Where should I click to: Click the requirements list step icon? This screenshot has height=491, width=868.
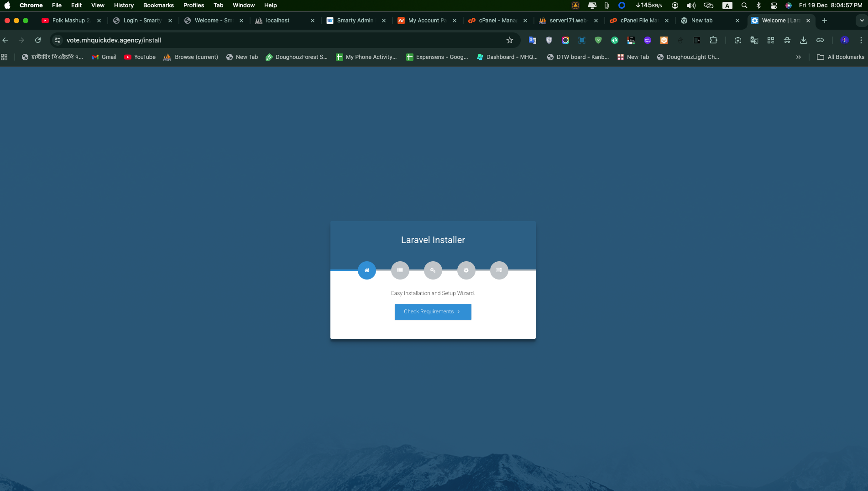[400, 270]
